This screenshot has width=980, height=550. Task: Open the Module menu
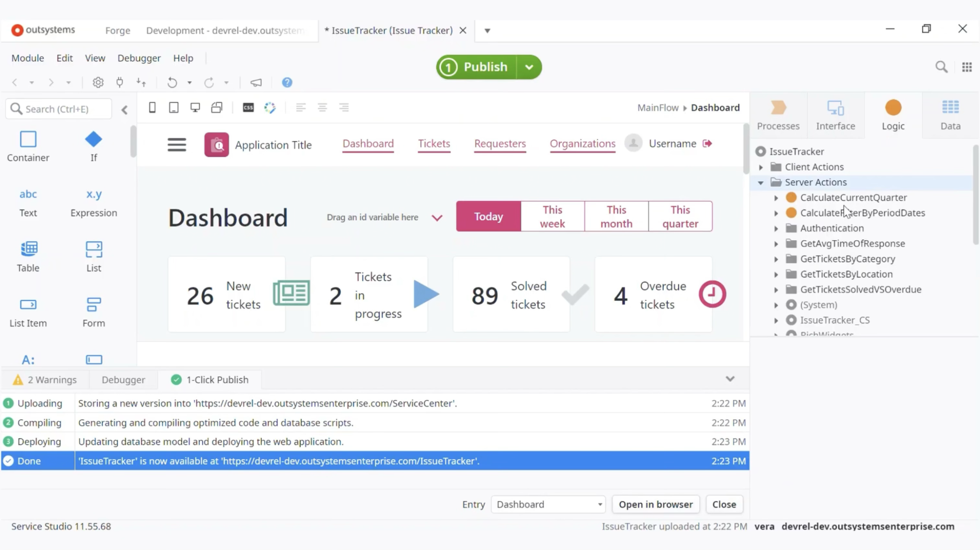27,58
